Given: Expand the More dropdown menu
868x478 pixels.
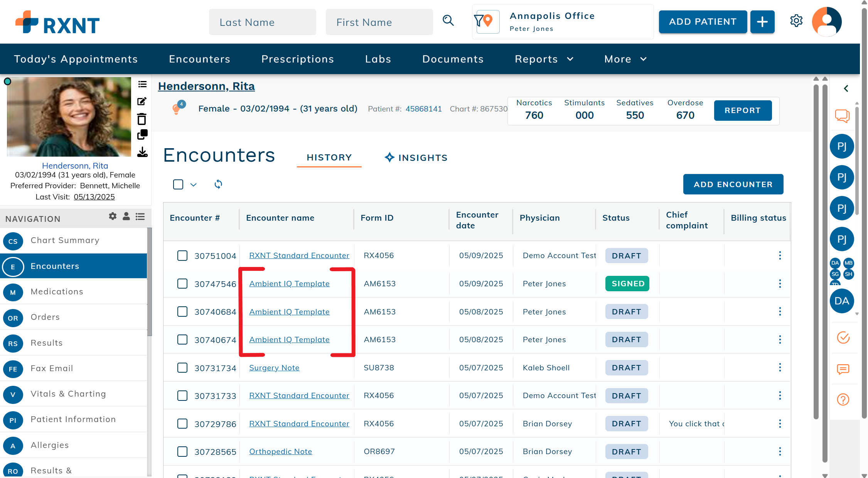Looking at the screenshot, I should tap(625, 59).
